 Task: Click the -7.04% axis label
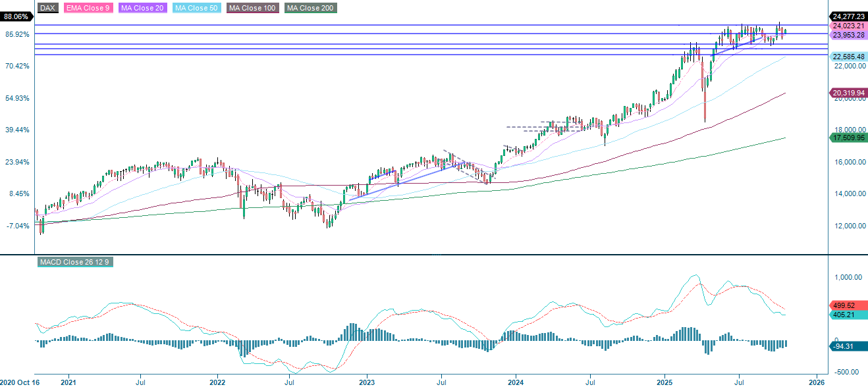[18, 226]
